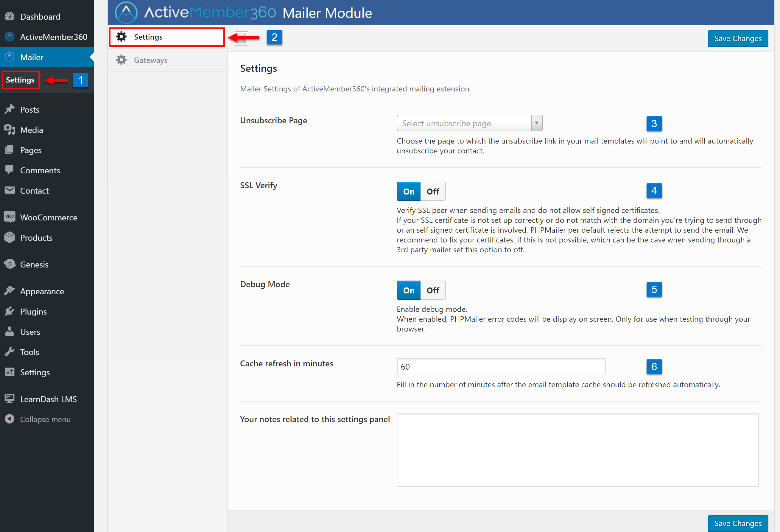Open the Appearance menu link

point(47,291)
